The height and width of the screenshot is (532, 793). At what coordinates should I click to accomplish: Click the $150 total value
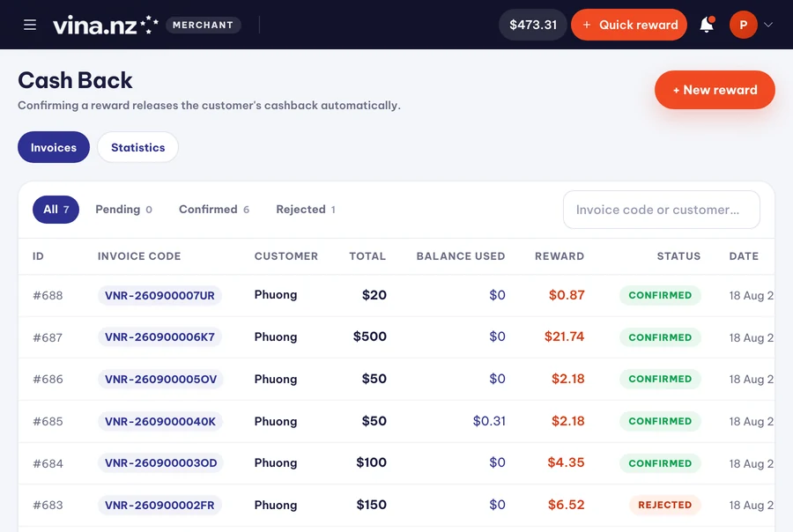[x=371, y=504]
